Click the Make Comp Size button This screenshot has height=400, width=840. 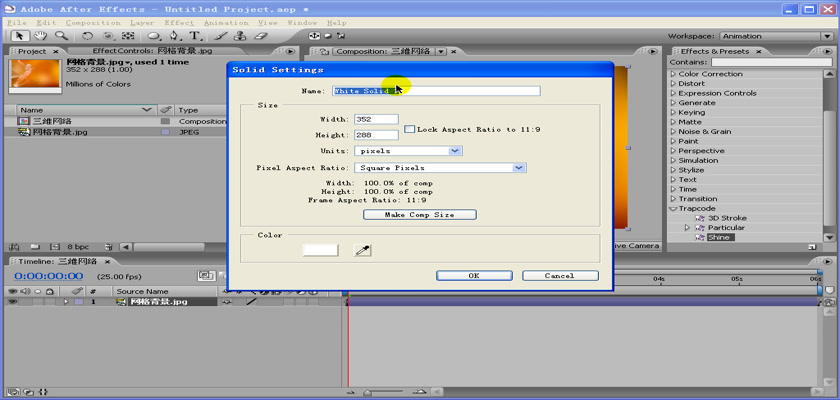[419, 215]
